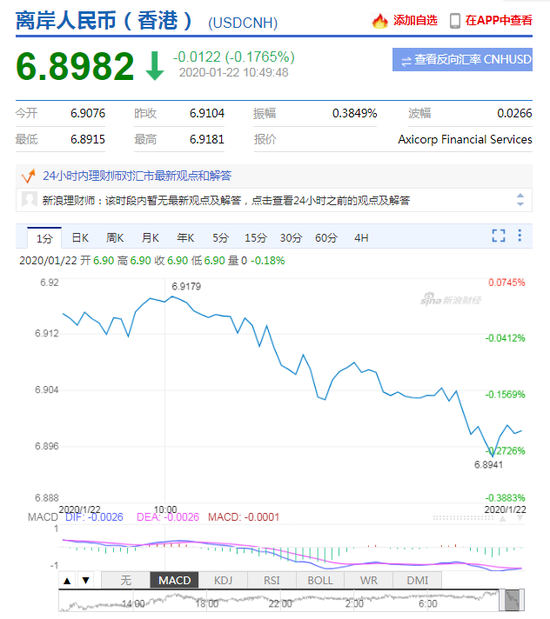Image resolution: width=550 pixels, height=619 pixels.
Task: Enable the BOLL indicator
Action: pyautogui.click(x=320, y=580)
